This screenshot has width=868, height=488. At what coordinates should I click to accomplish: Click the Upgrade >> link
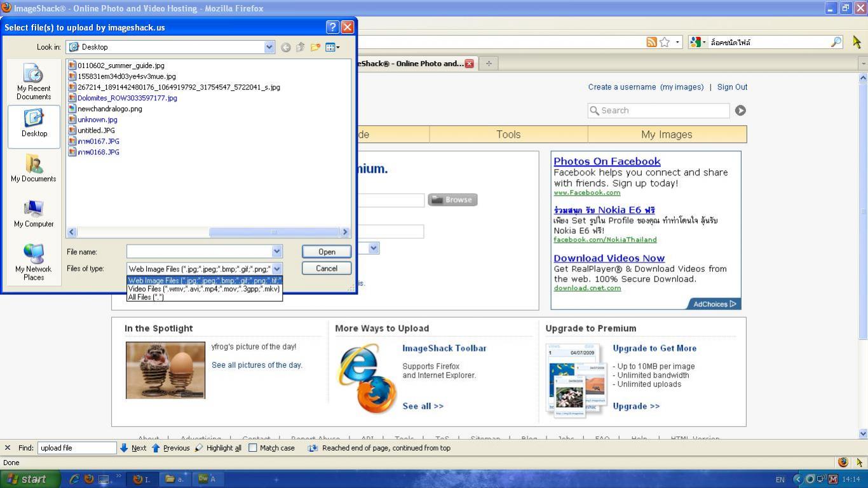point(636,406)
